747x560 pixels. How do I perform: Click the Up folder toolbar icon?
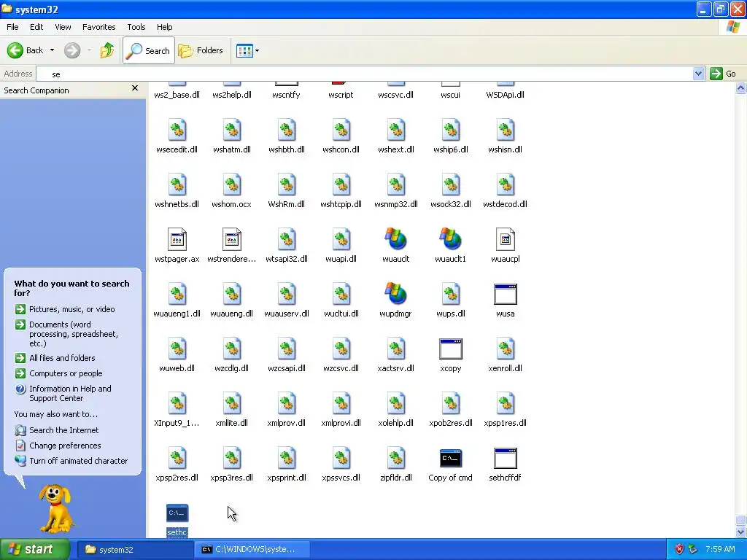click(107, 50)
